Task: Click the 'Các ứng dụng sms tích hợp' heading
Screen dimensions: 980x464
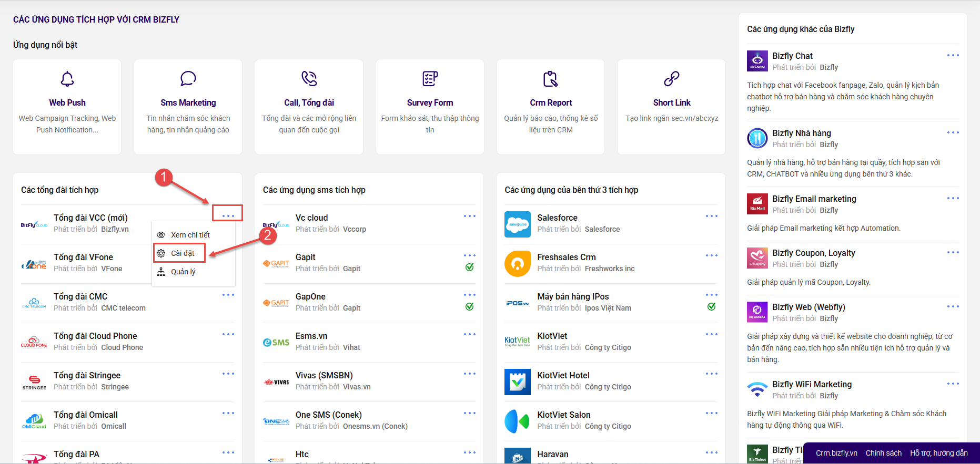Action: click(314, 190)
